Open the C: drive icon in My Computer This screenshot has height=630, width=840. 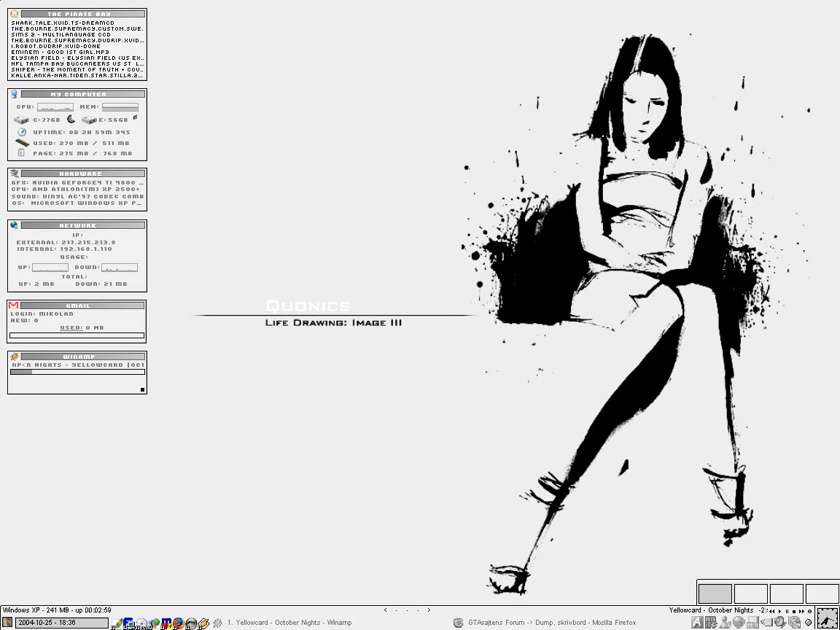(22, 120)
